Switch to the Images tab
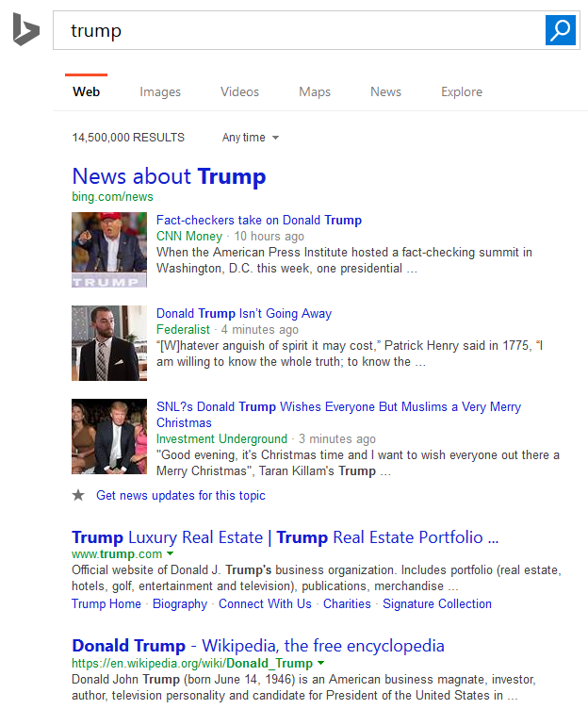Image resolution: width=588 pixels, height=709 pixels. pos(160,91)
